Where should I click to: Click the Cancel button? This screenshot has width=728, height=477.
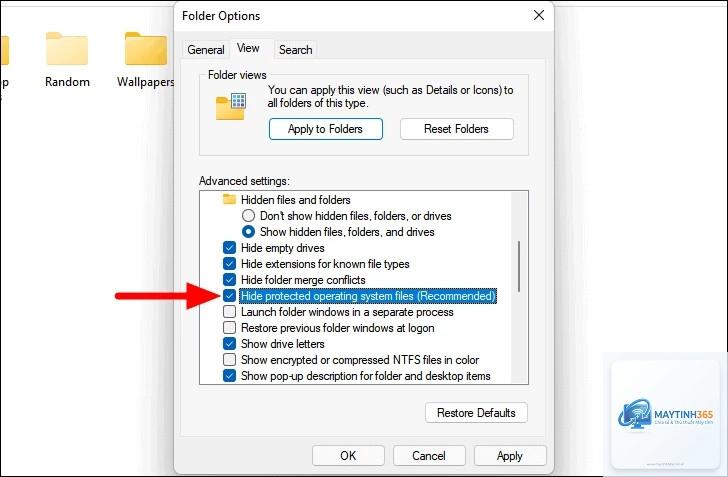pos(429,456)
